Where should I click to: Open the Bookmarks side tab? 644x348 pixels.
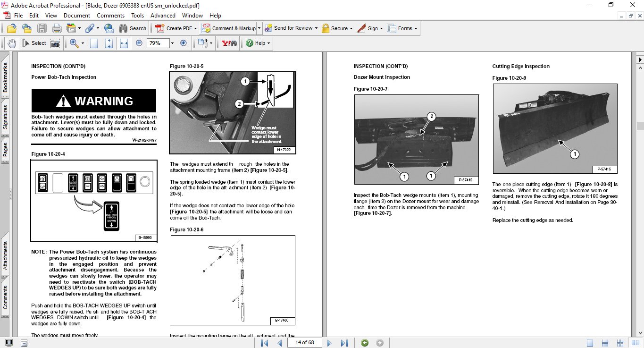pyautogui.click(x=5, y=77)
